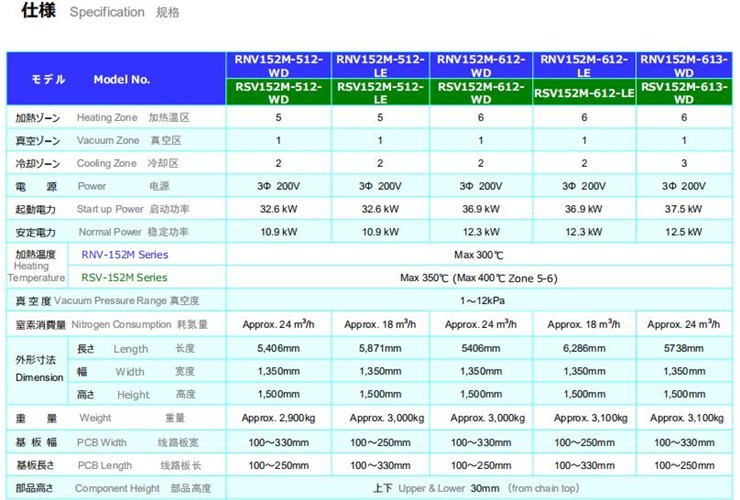
Task: Select the PCB Width row label
Action: tap(107, 442)
